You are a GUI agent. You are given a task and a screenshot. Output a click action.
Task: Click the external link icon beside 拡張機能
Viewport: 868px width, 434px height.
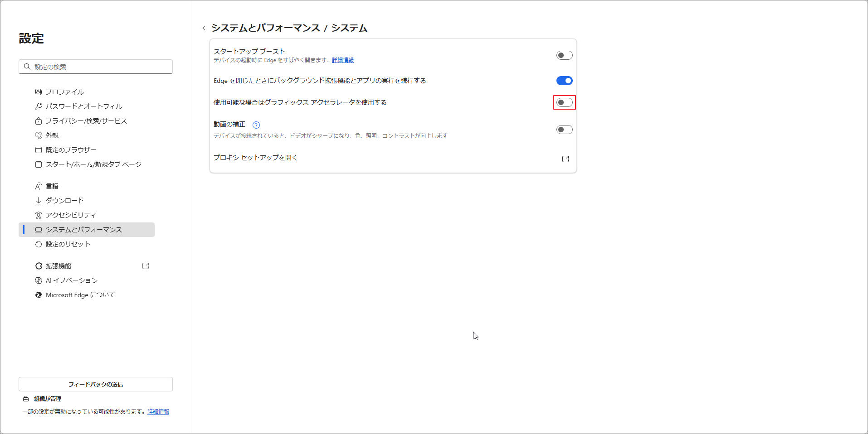pyautogui.click(x=146, y=265)
